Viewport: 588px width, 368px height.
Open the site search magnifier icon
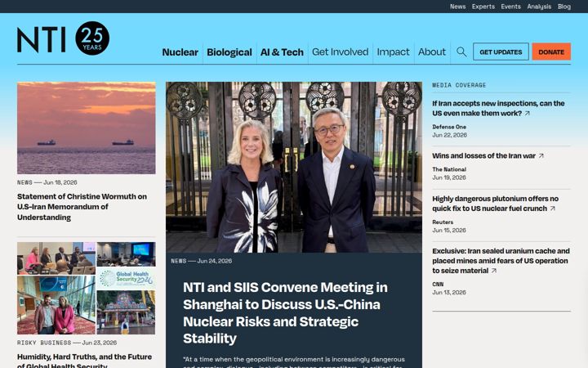pyautogui.click(x=461, y=52)
